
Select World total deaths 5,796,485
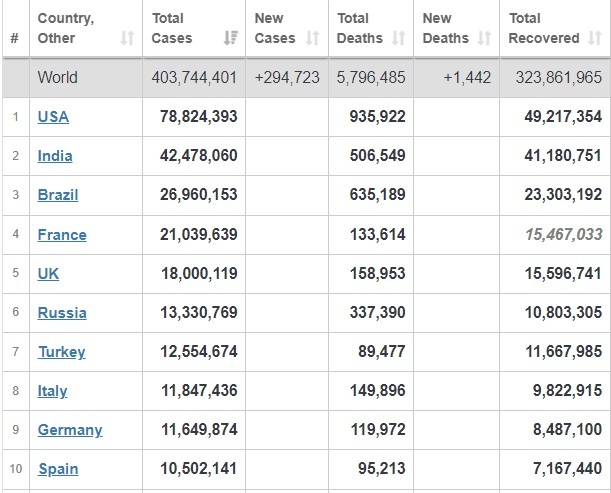[371, 78]
